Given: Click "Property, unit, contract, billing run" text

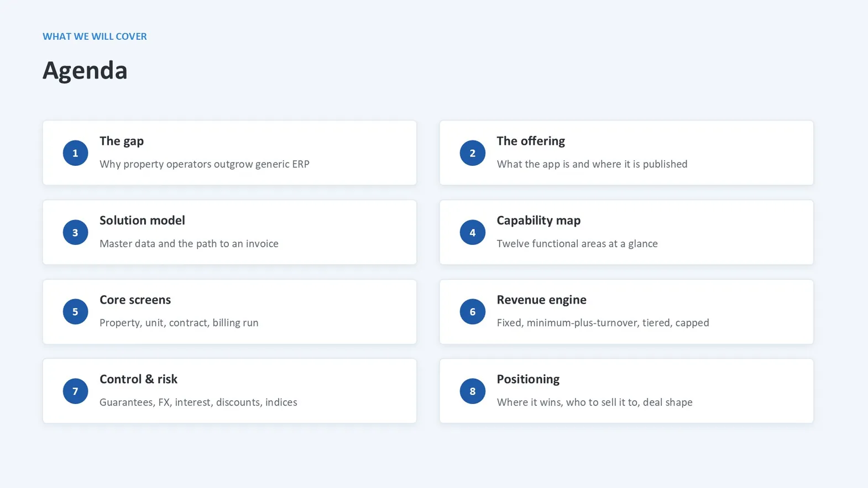Looking at the screenshot, I should coord(179,323).
